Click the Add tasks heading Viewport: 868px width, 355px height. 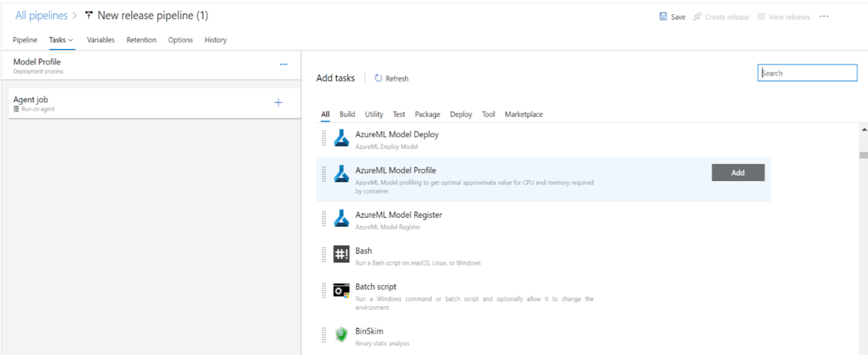click(335, 78)
